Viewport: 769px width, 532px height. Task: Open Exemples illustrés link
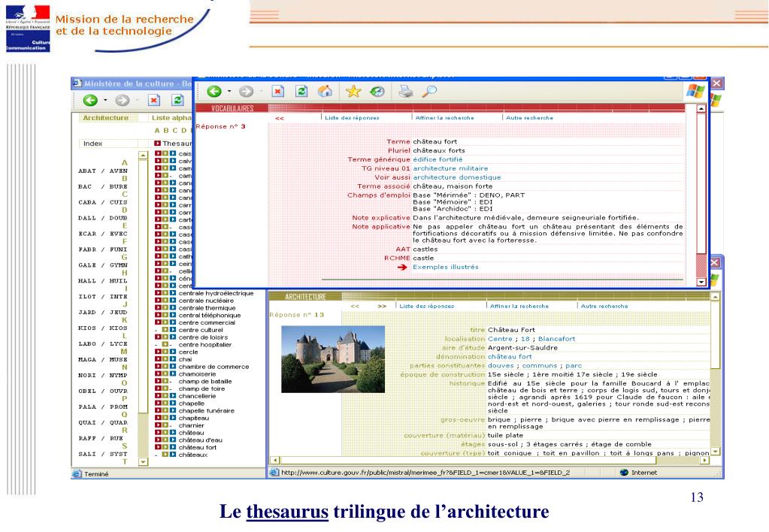click(445, 268)
